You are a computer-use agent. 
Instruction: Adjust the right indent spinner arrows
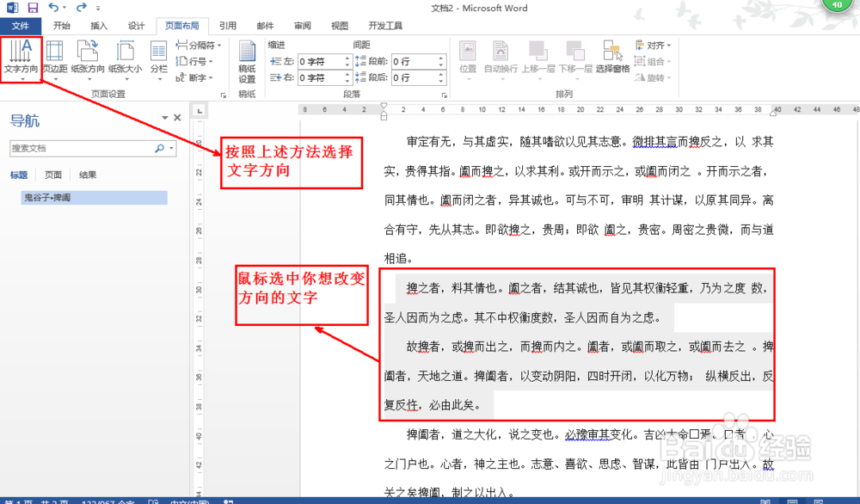pyautogui.click(x=347, y=78)
